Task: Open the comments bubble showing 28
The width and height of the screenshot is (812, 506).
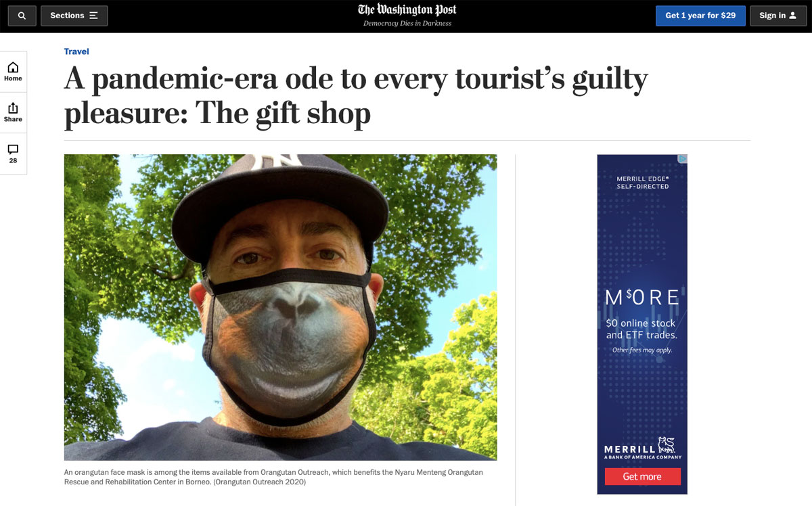Action: (x=13, y=154)
